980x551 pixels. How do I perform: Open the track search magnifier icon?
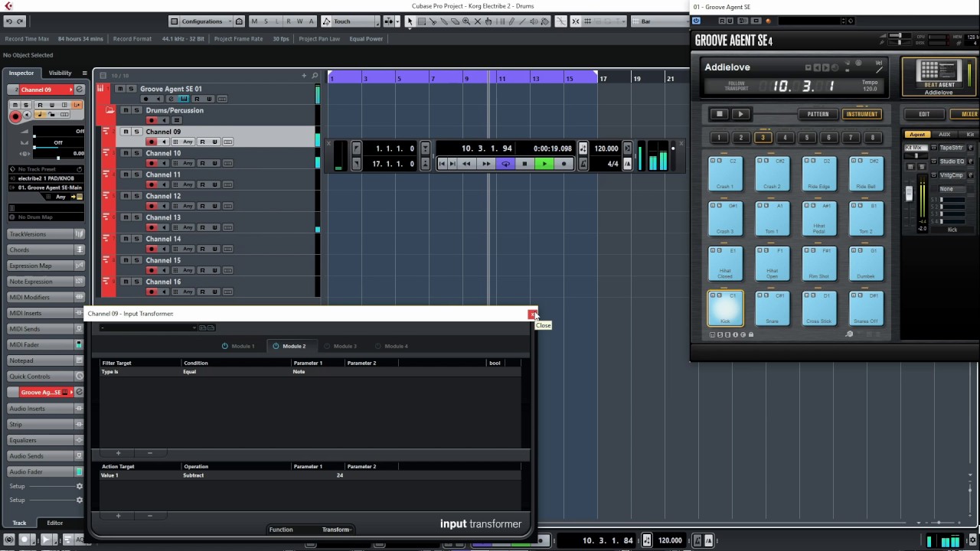coord(315,76)
